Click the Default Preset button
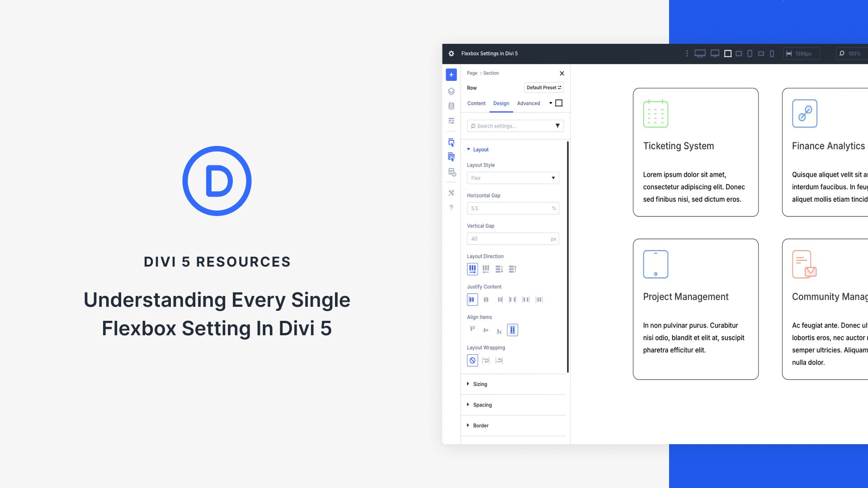Viewport: 868px width, 488px height. click(544, 87)
